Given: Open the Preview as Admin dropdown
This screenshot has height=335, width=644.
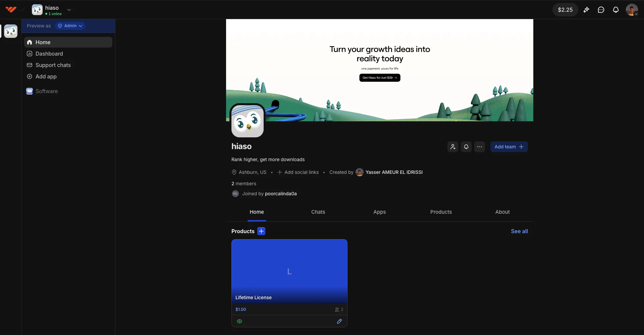Looking at the screenshot, I should pos(70,26).
